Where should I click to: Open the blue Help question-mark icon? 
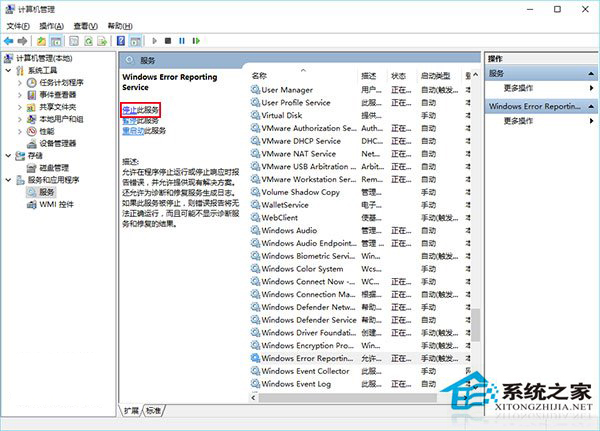[x=121, y=41]
